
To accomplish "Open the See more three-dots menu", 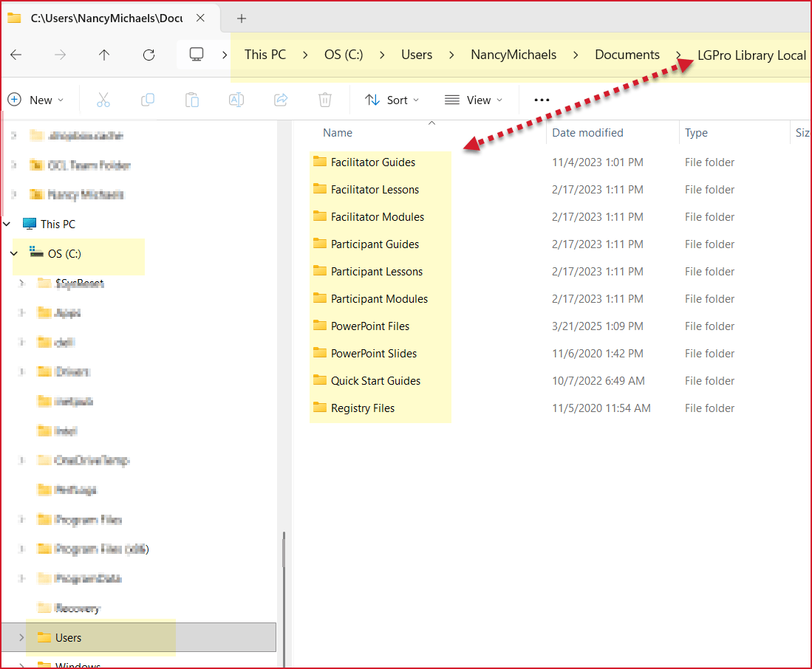I will (542, 100).
